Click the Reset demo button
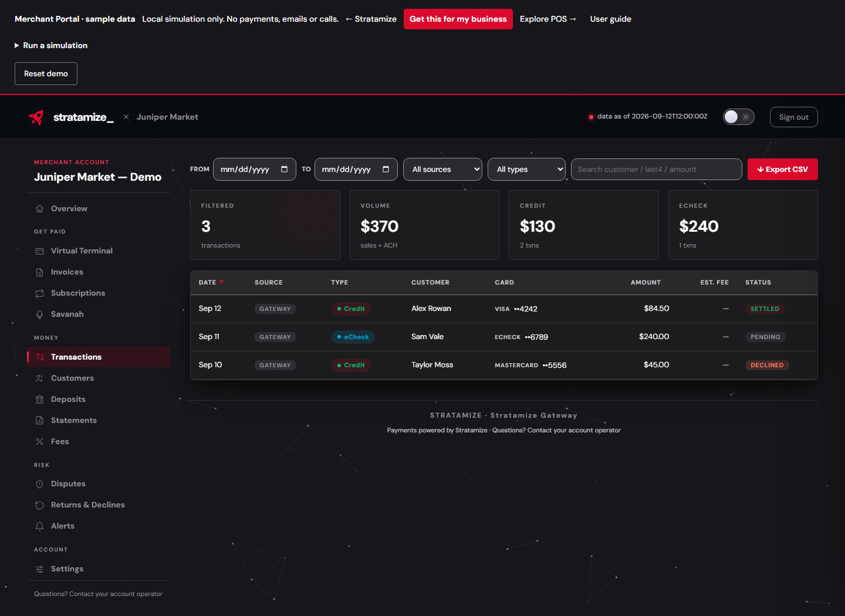The height and width of the screenshot is (616, 845). point(46,73)
